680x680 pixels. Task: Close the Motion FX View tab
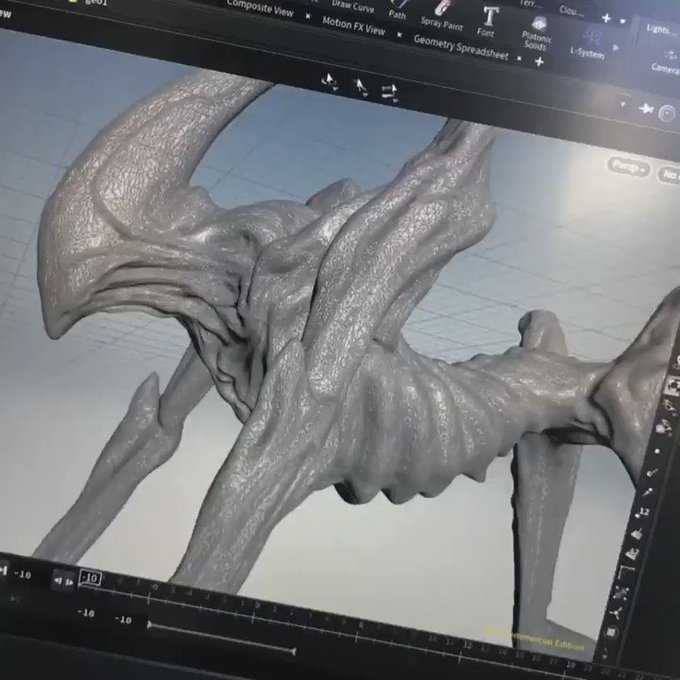pos(399,34)
